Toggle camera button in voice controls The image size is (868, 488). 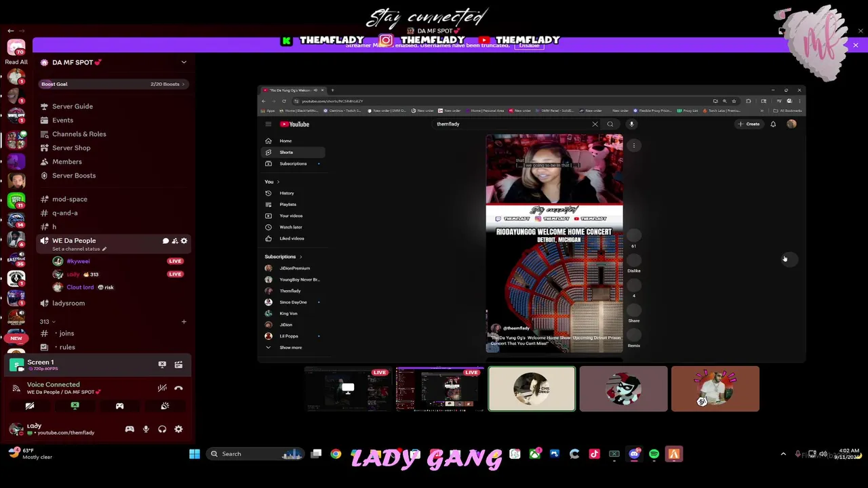[30, 406]
